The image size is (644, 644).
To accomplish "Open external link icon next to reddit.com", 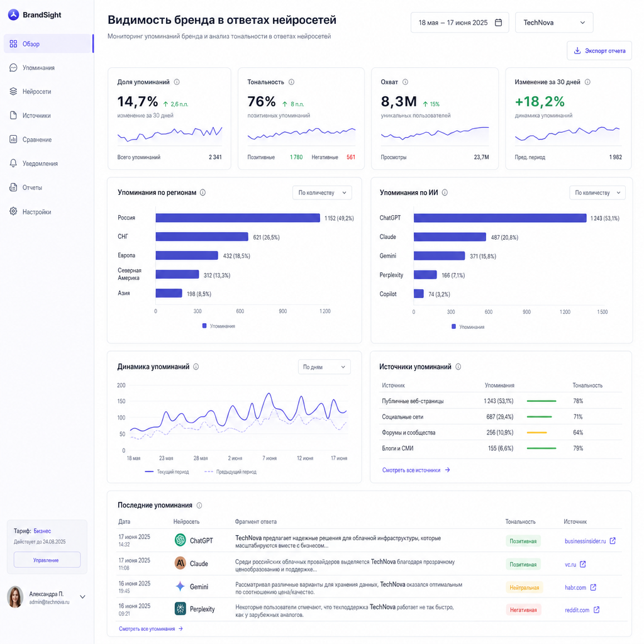I will point(596,610).
